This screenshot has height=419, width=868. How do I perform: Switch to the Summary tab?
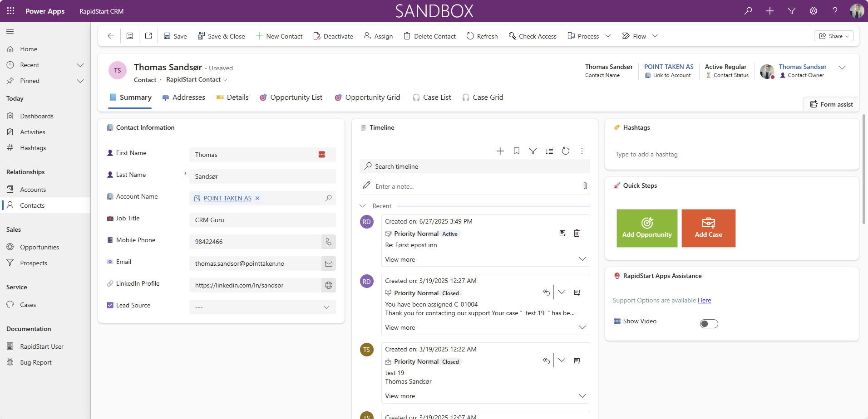(x=130, y=97)
